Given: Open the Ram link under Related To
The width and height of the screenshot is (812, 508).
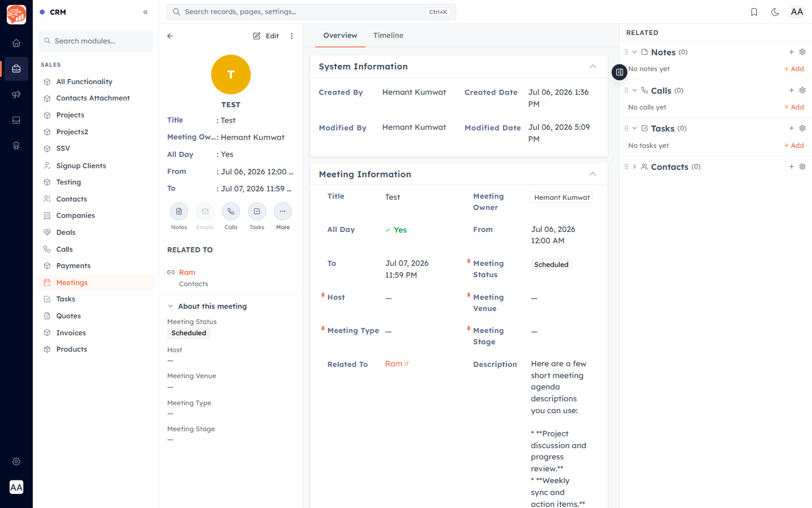Looking at the screenshot, I should 187,273.
